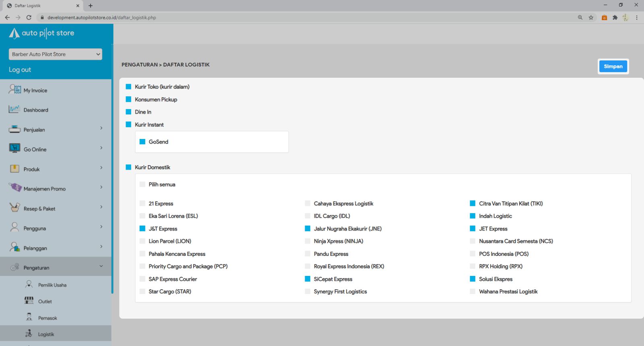Reload the page with refresh button
Viewport: 644px width, 346px height.
(x=29, y=17)
